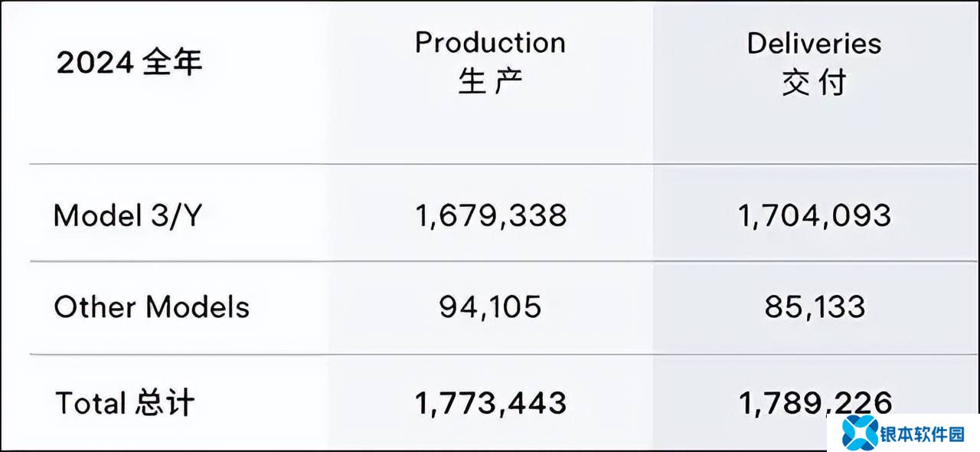This screenshot has height=452, width=980.
Task: Click total deliveries value 1,789,226
Action: tap(815, 401)
